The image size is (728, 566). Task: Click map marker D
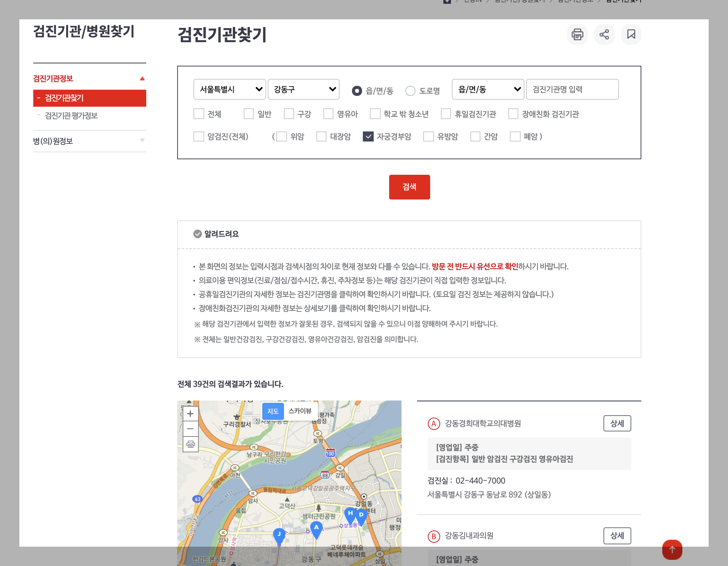[361, 517]
